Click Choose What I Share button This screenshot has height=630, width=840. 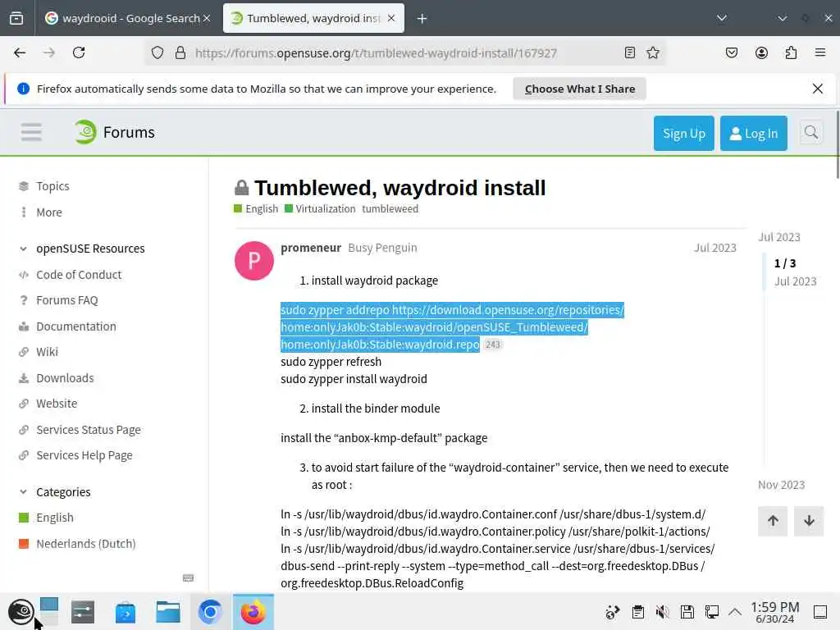tap(580, 89)
